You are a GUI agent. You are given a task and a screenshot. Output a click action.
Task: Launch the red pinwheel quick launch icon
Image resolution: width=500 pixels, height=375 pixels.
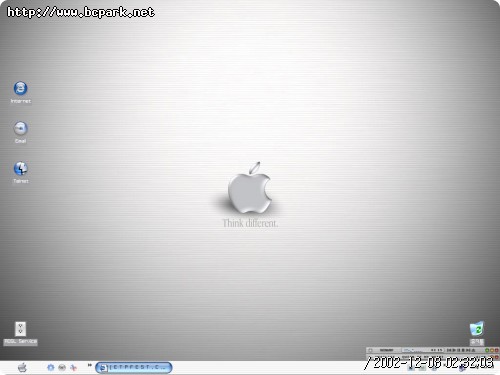(73, 368)
